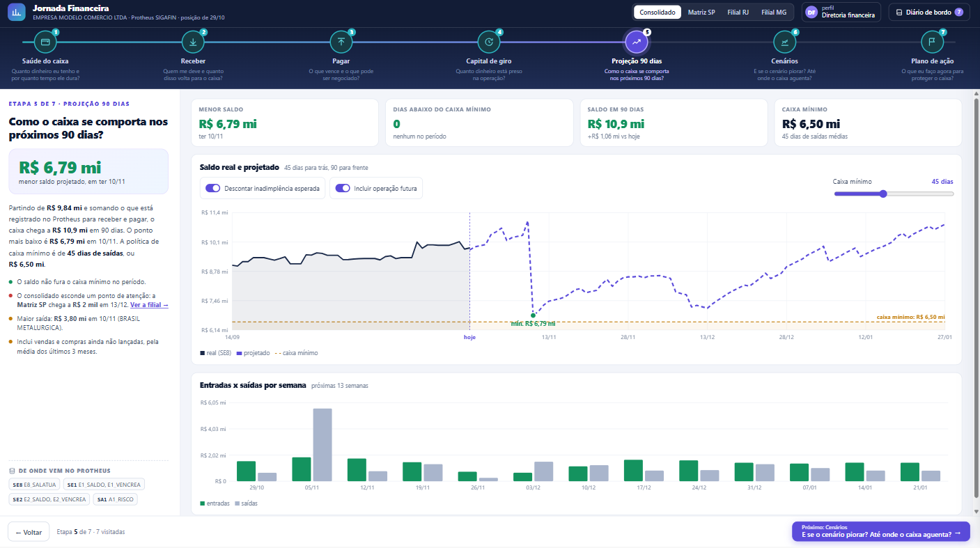Click the green minimum balance point on the chart
This screenshot has height=548, width=980.
[x=533, y=315]
